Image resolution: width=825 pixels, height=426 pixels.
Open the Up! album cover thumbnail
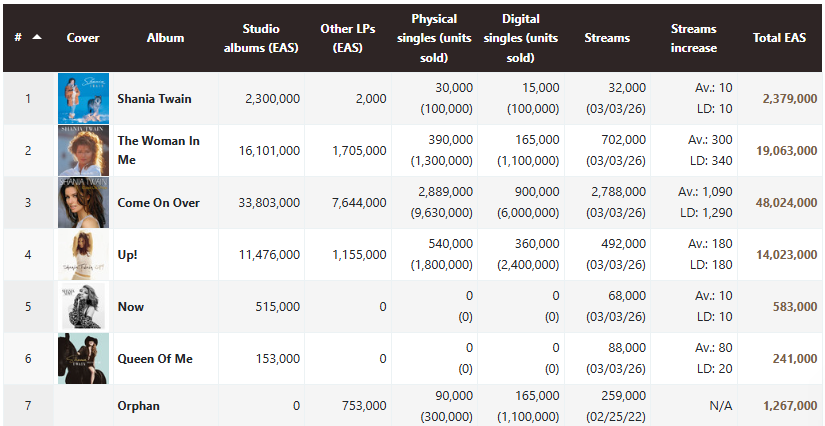tap(83, 255)
